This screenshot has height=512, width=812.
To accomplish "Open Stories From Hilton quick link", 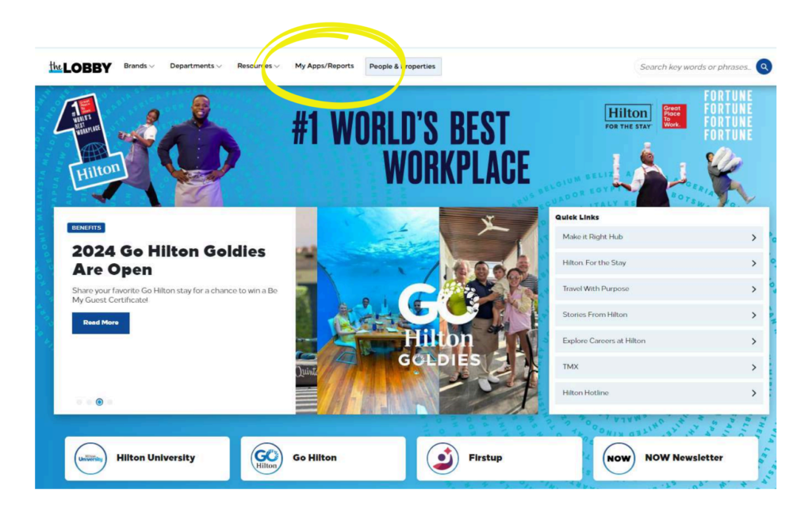I will click(659, 315).
